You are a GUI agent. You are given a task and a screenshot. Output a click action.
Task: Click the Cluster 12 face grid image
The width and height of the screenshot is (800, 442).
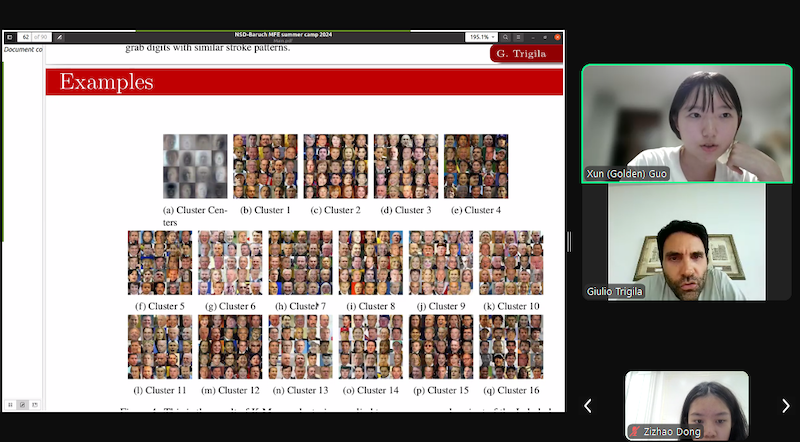point(230,347)
